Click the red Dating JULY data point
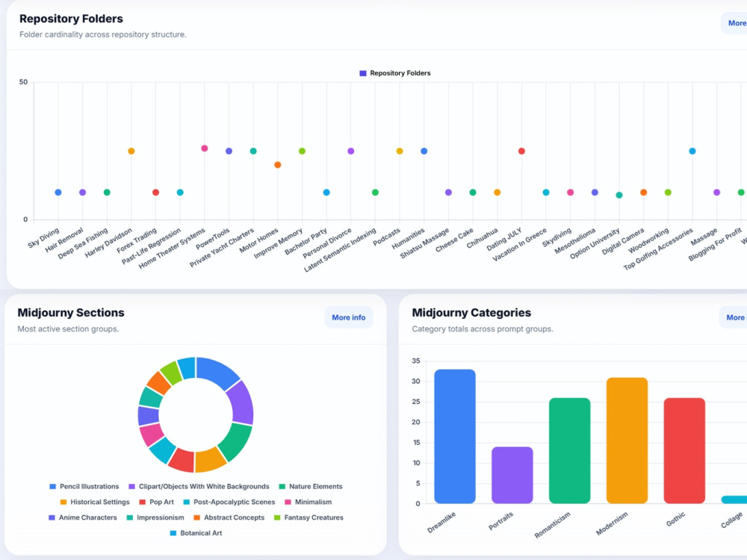The width and height of the screenshot is (747, 560). coord(521,151)
